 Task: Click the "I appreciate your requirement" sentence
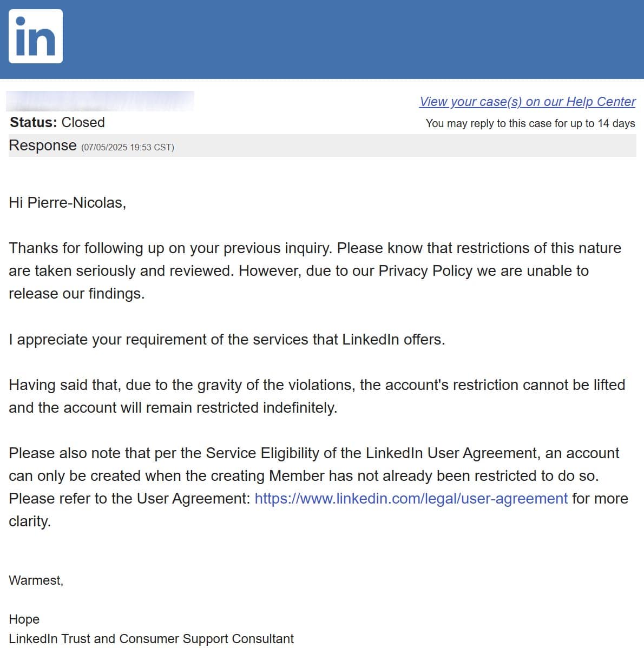pyautogui.click(x=227, y=339)
